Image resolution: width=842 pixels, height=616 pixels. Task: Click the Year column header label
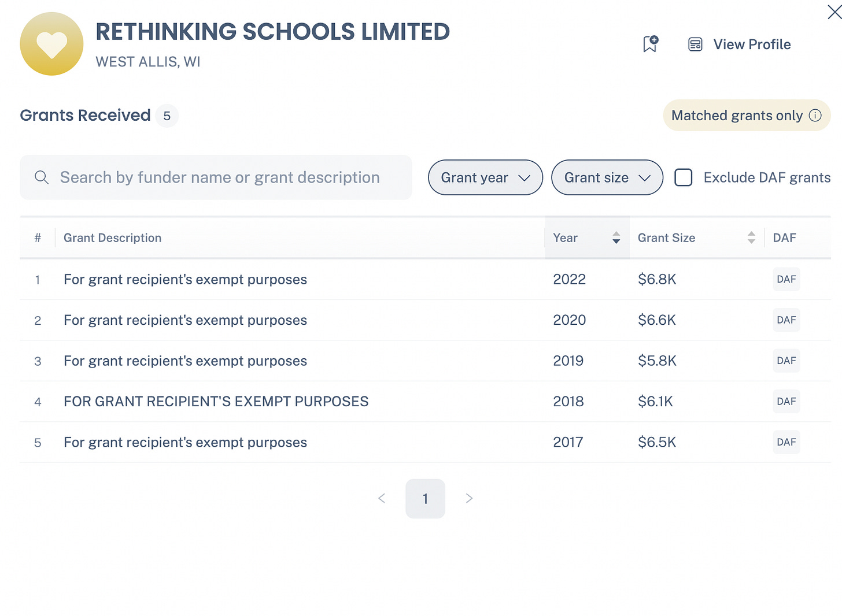coord(565,238)
